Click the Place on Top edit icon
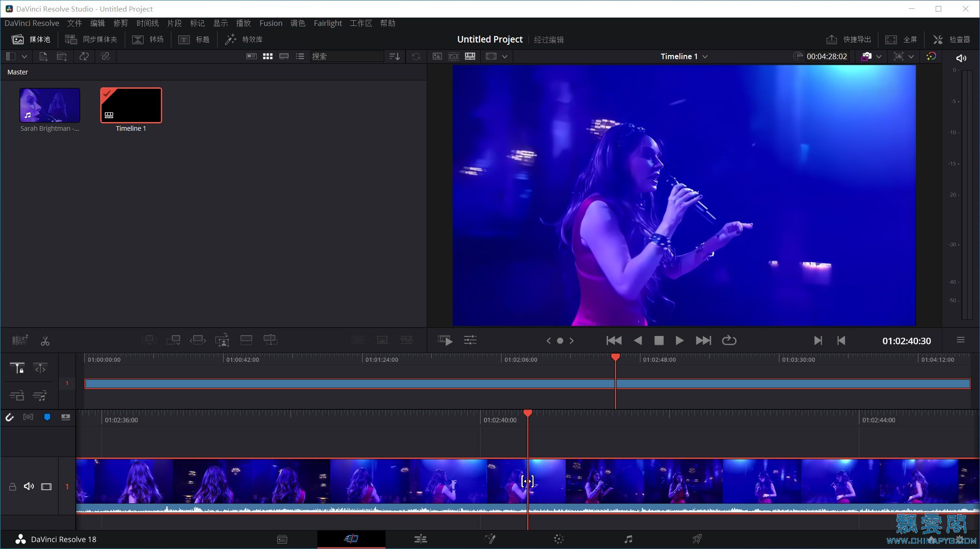Screen dimensions: 980x549 click(x=246, y=340)
